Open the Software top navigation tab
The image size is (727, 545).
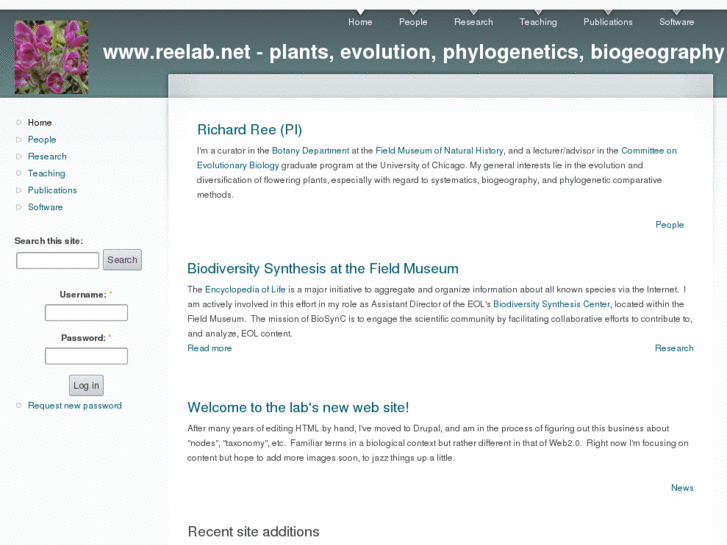click(677, 22)
